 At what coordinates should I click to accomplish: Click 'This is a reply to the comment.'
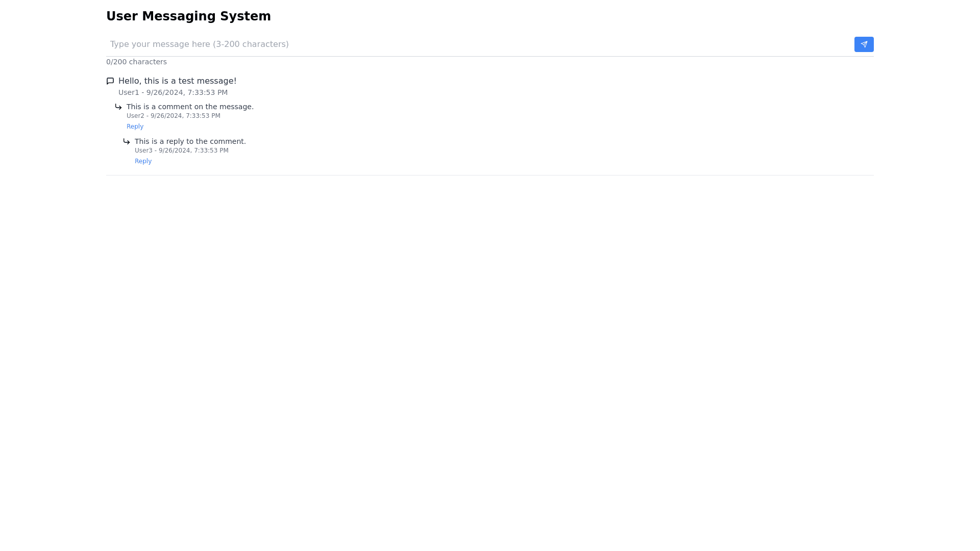(190, 141)
